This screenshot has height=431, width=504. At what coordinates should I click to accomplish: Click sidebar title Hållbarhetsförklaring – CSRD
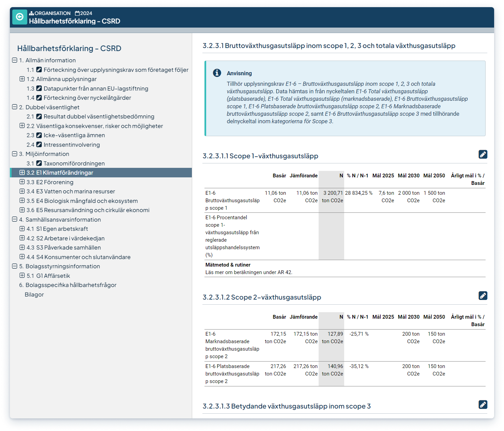pyautogui.click(x=69, y=48)
